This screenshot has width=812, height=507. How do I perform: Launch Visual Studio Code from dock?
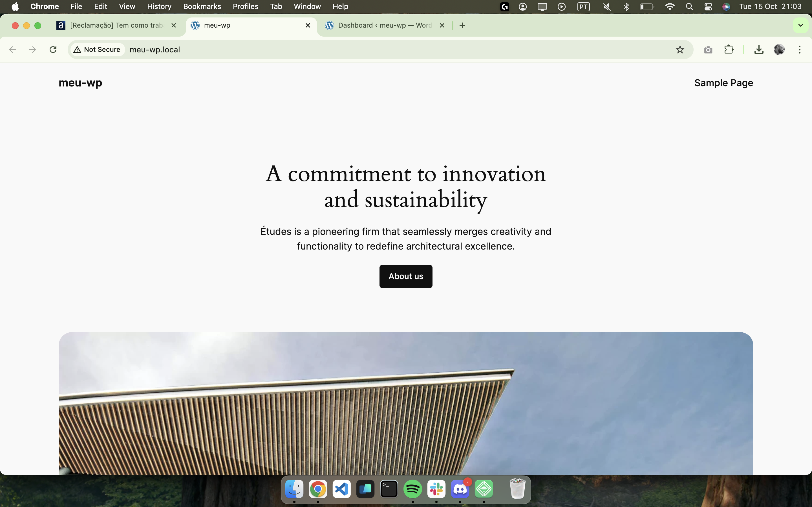342,489
